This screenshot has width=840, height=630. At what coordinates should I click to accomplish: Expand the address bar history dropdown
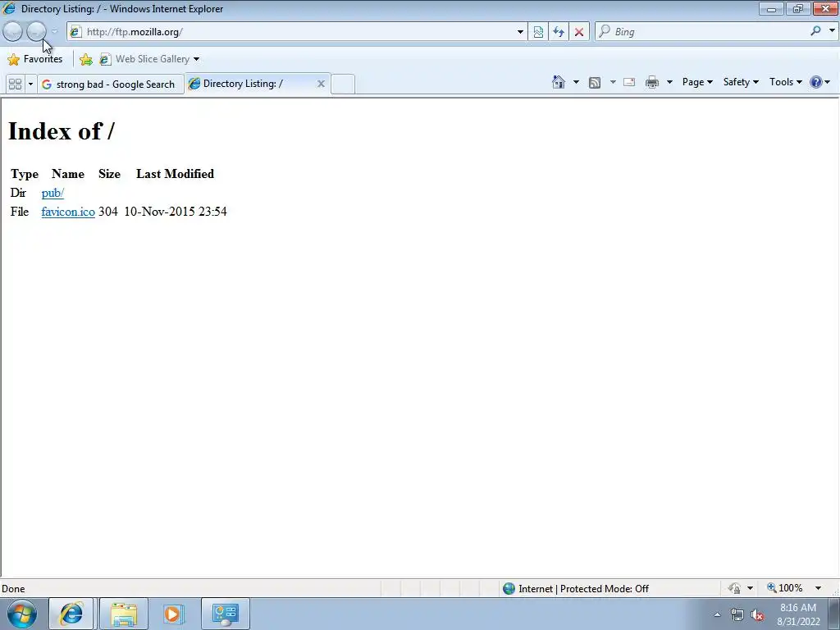click(520, 32)
